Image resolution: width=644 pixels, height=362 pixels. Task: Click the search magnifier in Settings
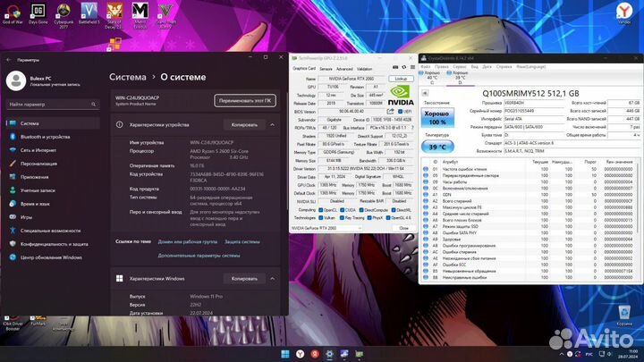click(94, 105)
